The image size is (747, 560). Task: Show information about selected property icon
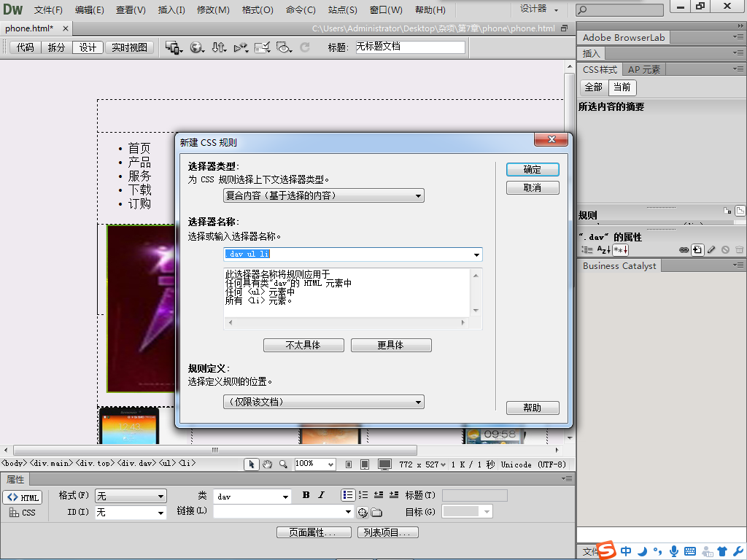727,211
